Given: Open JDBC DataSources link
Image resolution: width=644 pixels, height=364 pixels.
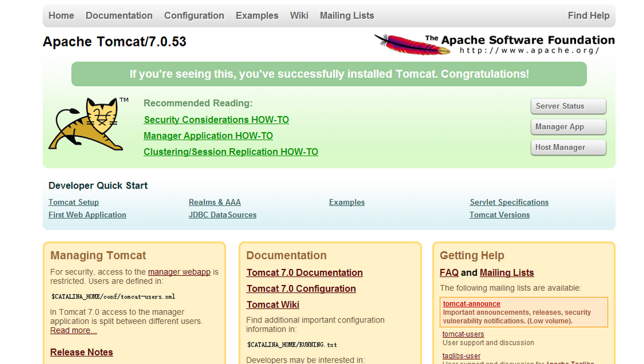Looking at the screenshot, I should [x=223, y=215].
